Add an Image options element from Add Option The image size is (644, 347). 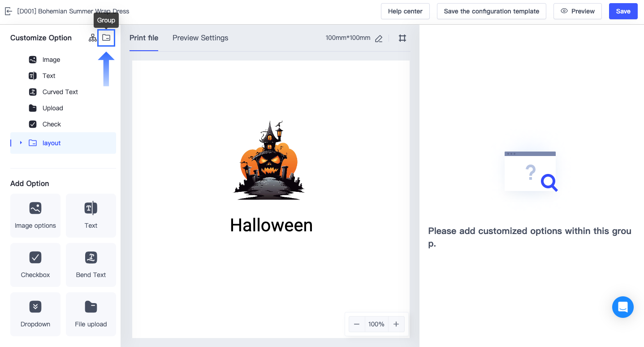click(35, 216)
